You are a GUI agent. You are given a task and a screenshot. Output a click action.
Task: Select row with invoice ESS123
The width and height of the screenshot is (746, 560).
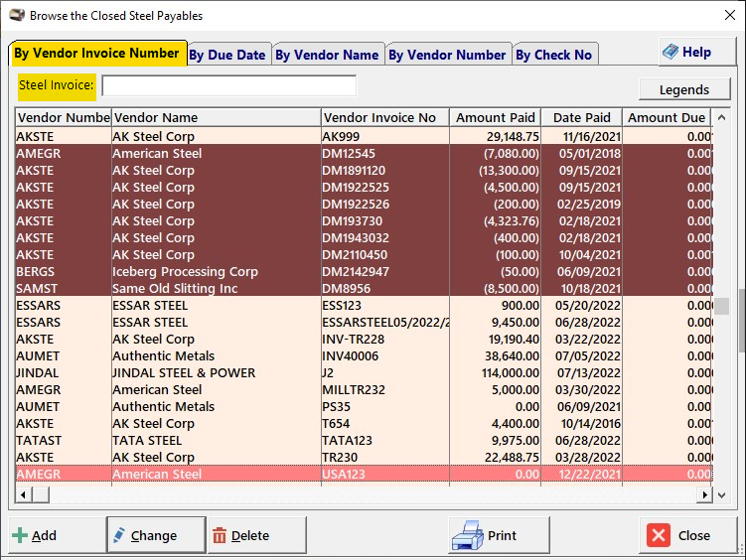(x=364, y=305)
